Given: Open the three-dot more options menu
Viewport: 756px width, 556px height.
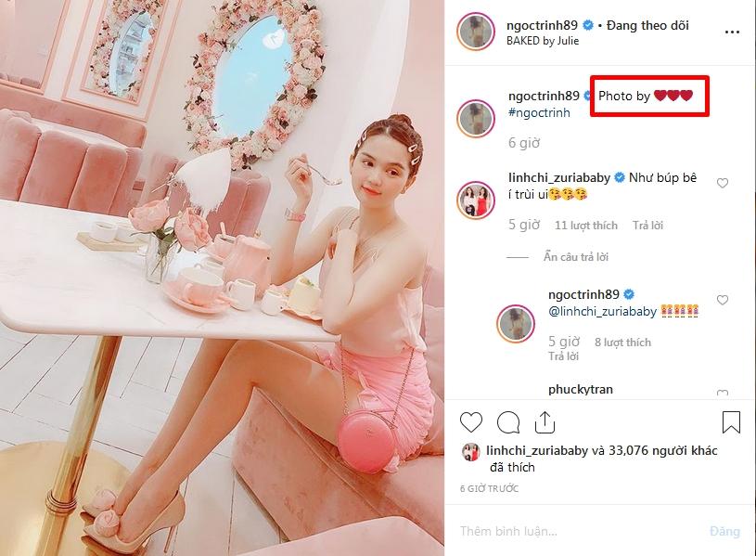Looking at the screenshot, I should 732,32.
